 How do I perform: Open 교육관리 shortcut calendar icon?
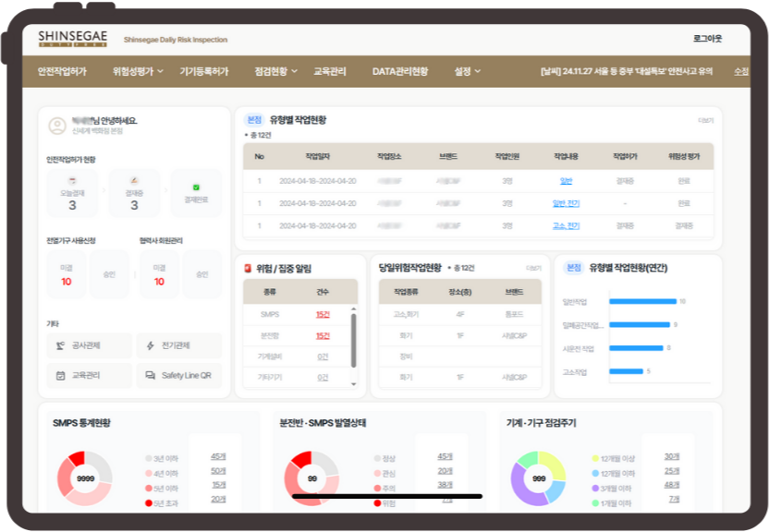60,376
